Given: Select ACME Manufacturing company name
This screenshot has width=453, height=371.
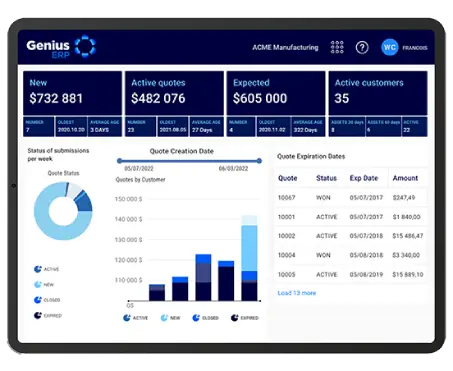Looking at the screenshot, I should [285, 47].
